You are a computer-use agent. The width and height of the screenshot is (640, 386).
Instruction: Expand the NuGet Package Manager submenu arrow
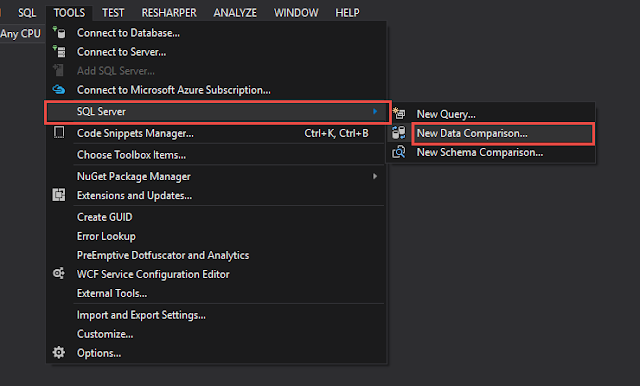tap(375, 176)
